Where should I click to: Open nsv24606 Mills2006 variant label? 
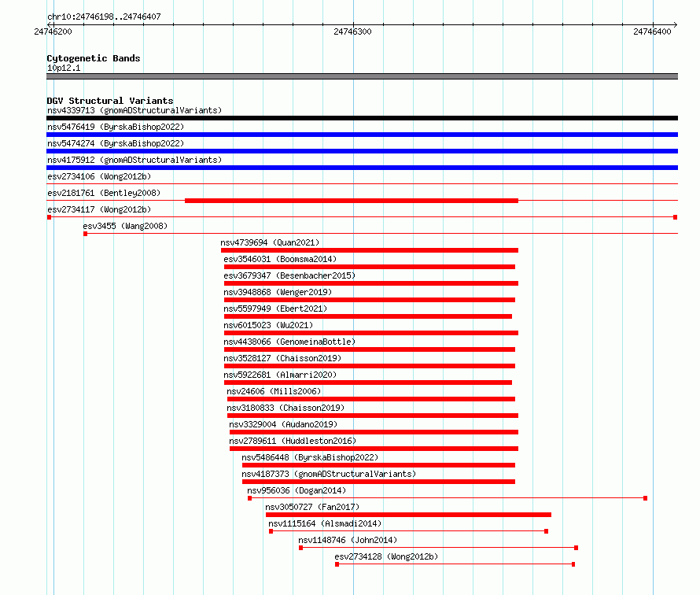pos(274,391)
